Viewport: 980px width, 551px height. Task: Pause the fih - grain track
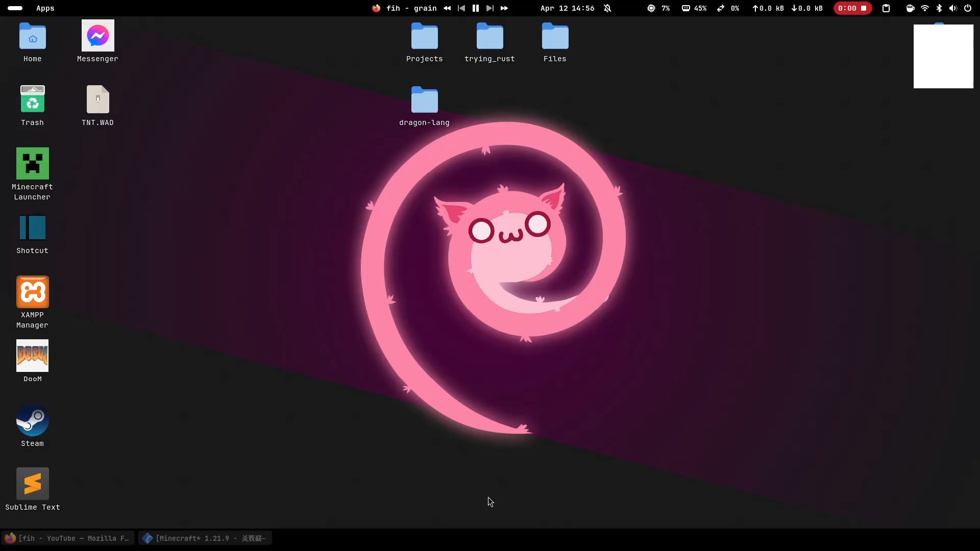click(475, 8)
